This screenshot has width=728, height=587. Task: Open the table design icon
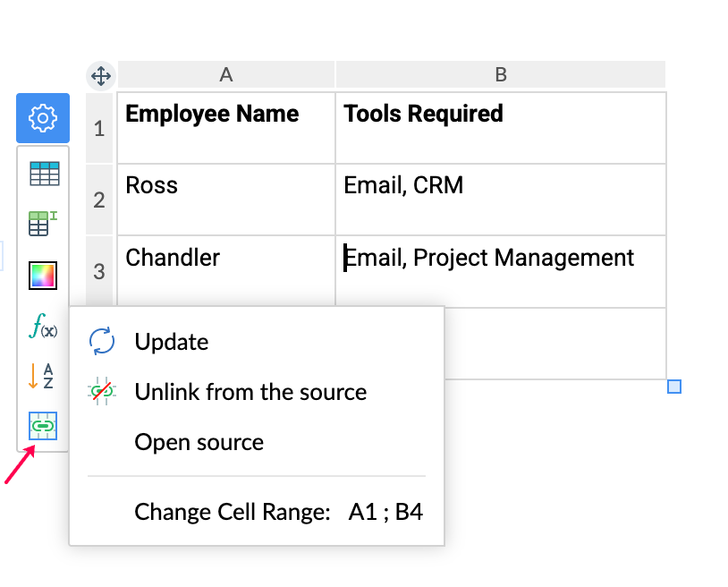(x=44, y=174)
